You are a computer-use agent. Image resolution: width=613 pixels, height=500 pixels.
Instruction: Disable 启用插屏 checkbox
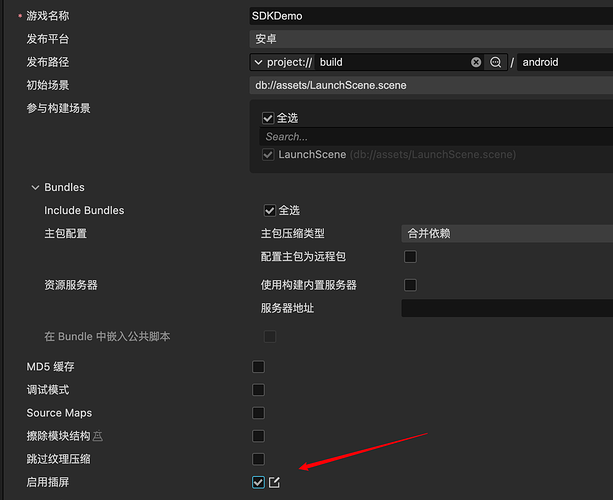coord(258,482)
